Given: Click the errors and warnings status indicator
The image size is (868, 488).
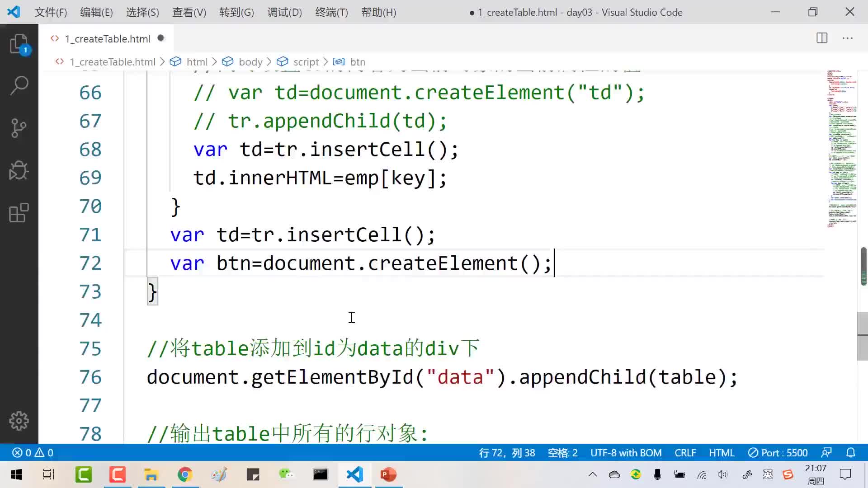Looking at the screenshot, I should tap(33, 453).
